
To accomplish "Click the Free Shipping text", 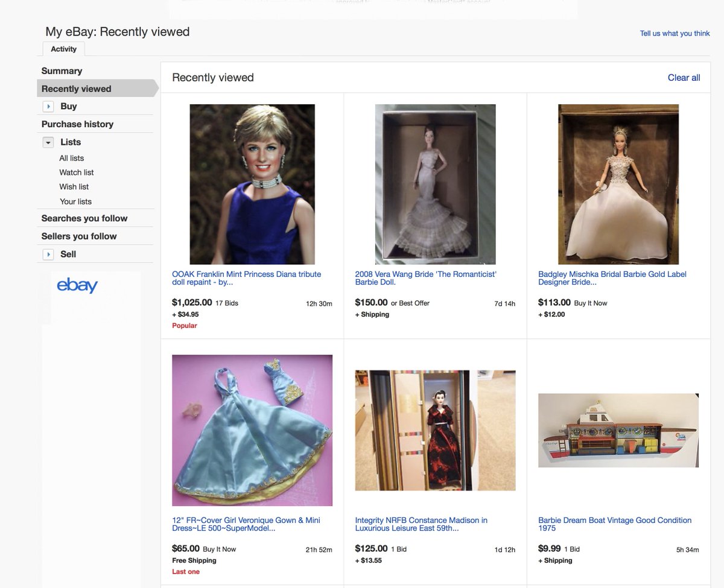I will coord(194,560).
